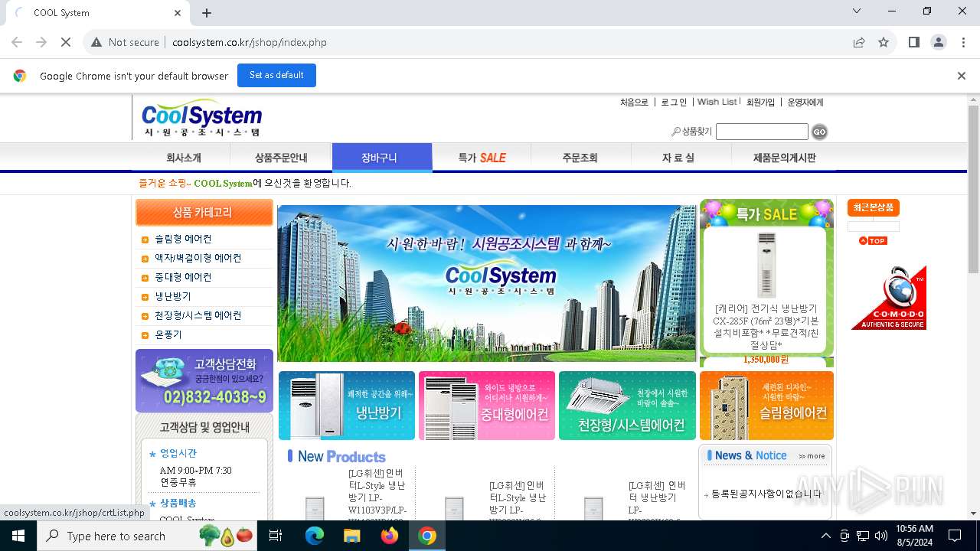
Task: Click the main CoolSystem city banner
Action: 487,283
